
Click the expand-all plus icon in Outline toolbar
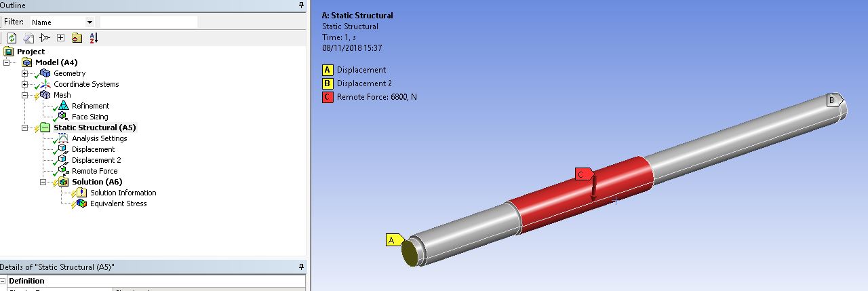coord(60,38)
